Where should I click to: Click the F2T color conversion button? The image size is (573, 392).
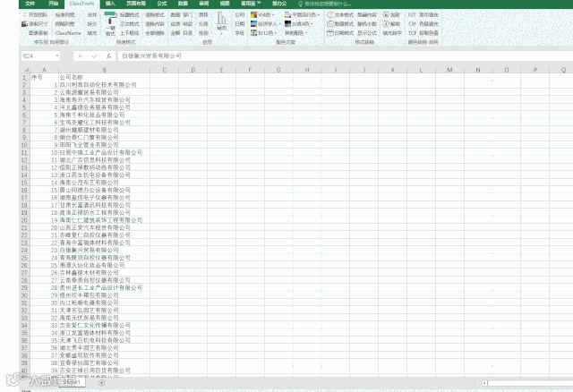click(x=423, y=14)
